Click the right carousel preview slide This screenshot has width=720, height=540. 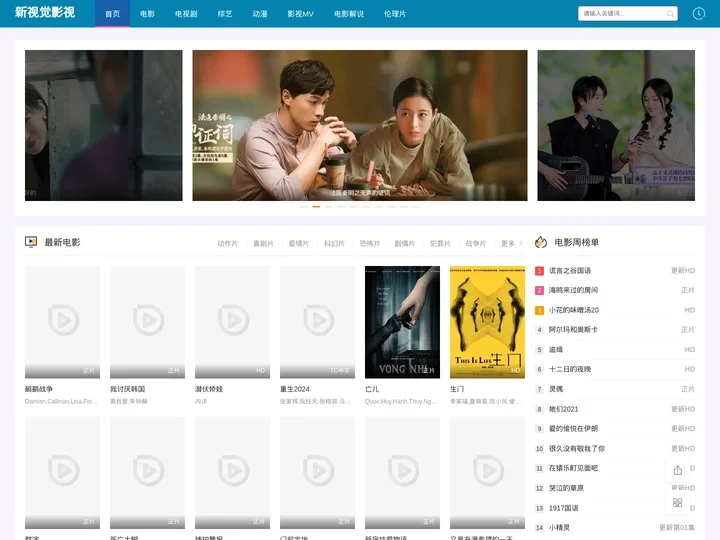(x=616, y=125)
